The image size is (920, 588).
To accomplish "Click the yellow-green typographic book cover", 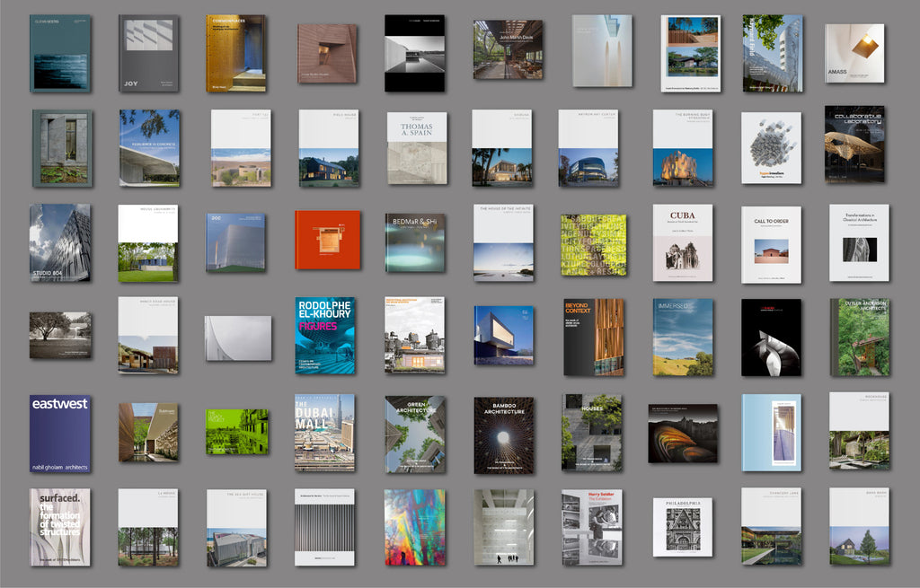I will click(x=593, y=245).
